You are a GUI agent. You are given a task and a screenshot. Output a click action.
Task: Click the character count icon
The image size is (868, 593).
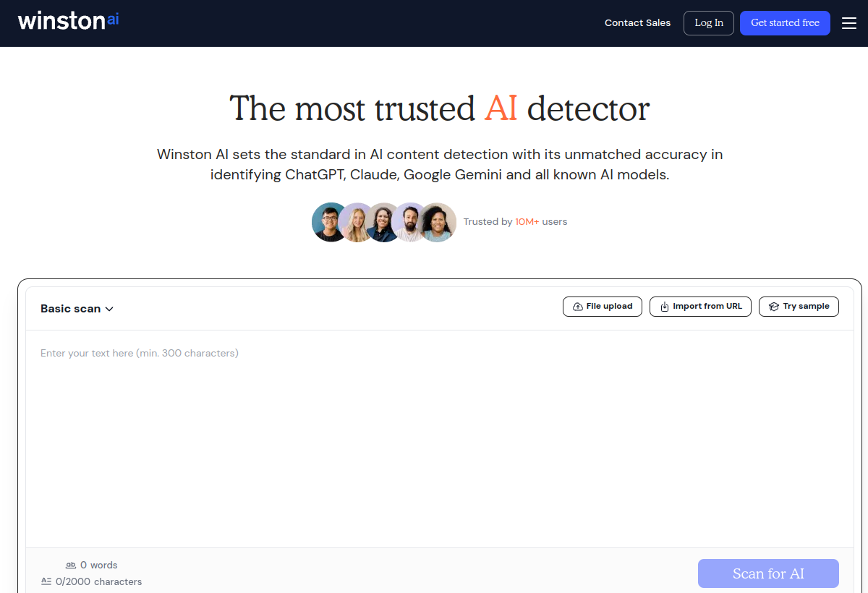(x=46, y=581)
